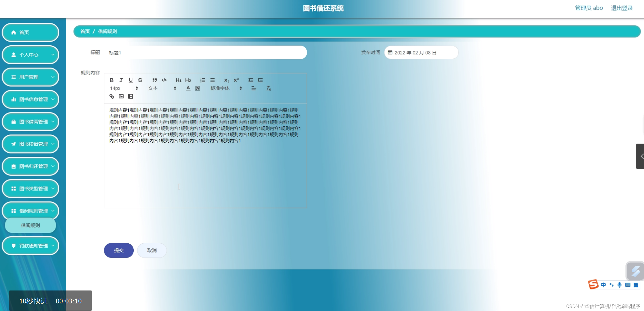Apply italic formatting
This screenshot has height=311, width=644.
tap(121, 80)
